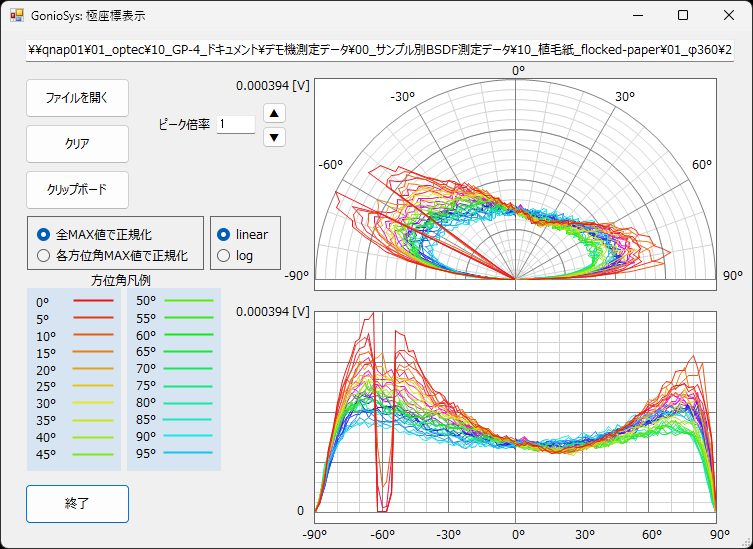
Task: Select 各方位角MAX値で正規化 radio option
Action: click(43, 256)
